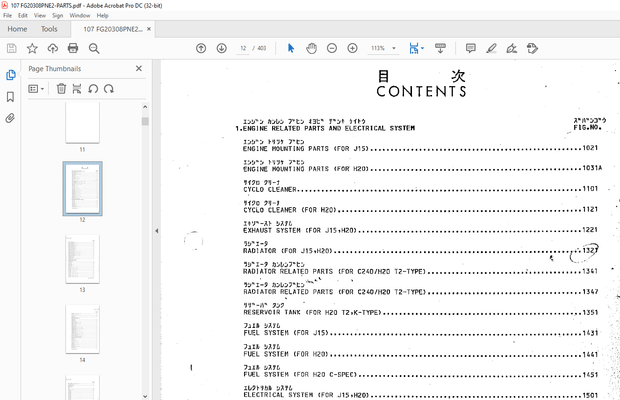Viewport: 620px width, 400px height.
Task: Open the File menu
Action: [8, 15]
